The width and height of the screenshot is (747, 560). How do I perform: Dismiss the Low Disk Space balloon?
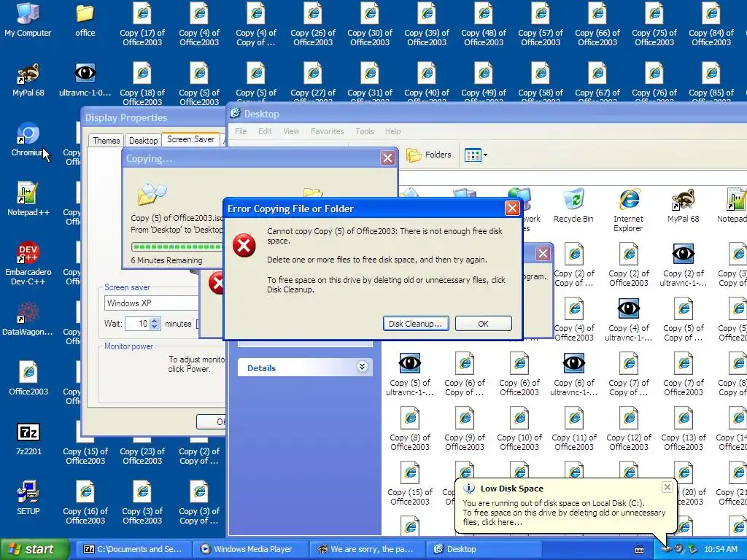pos(667,486)
